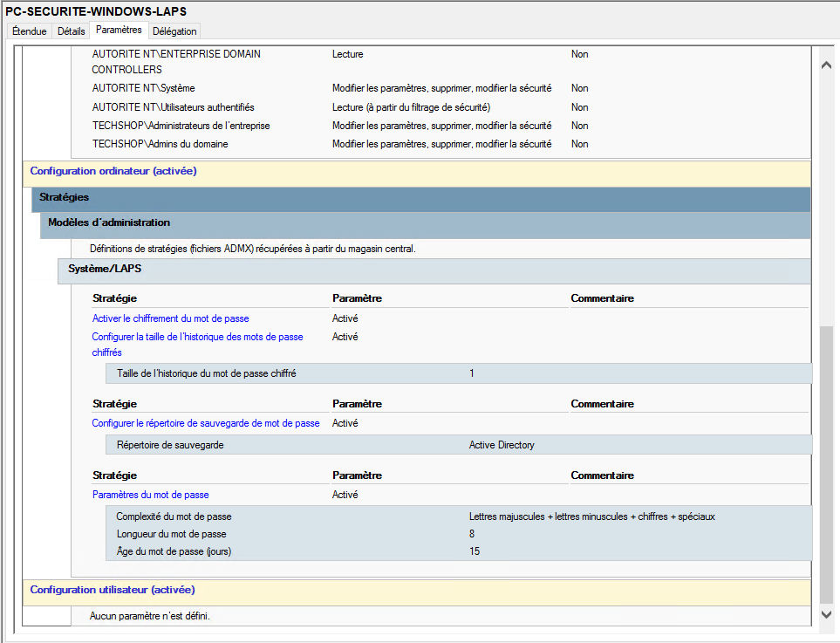Viewport: 840px width, 643px height.
Task: Click 'Modifier les paramètres' for TECHSHOP\Admins du domaine
Action: coord(442,144)
